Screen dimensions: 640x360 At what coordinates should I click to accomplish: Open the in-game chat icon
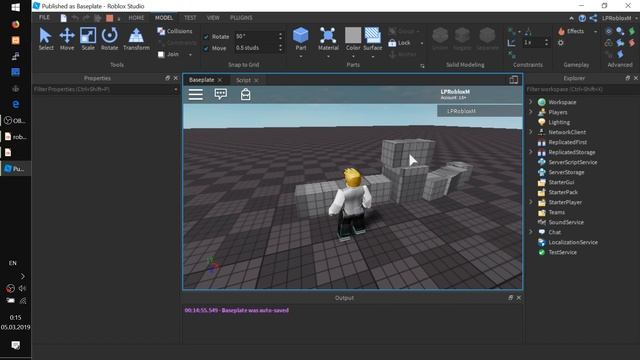221,94
